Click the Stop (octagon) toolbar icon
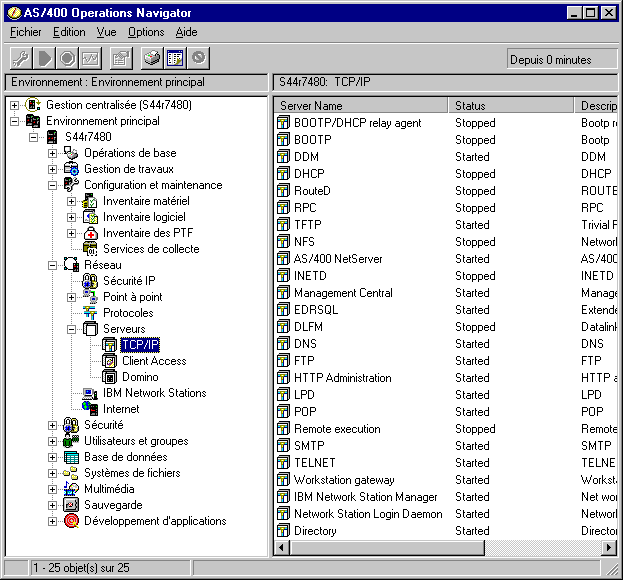 pyautogui.click(x=67, y=59)
